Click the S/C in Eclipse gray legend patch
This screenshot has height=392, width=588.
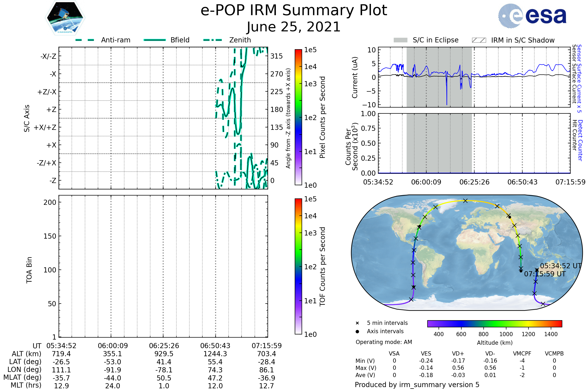click(x=401, y=40)
